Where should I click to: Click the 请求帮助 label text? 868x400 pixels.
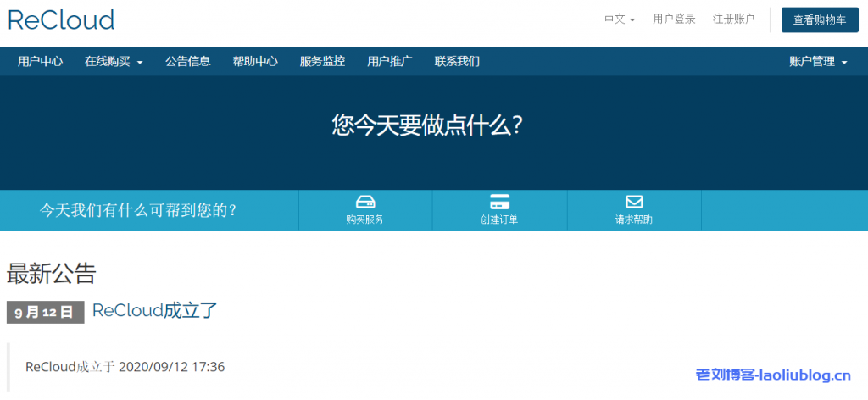click(x=634, y=219)
